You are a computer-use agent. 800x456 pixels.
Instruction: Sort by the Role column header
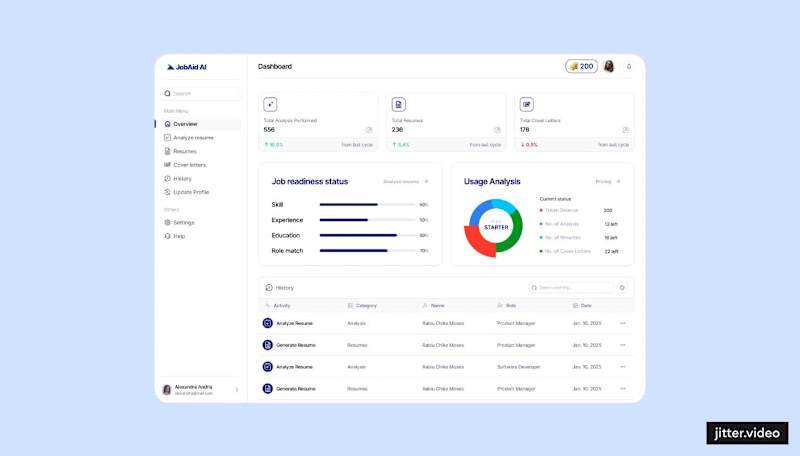click(507, 306)
